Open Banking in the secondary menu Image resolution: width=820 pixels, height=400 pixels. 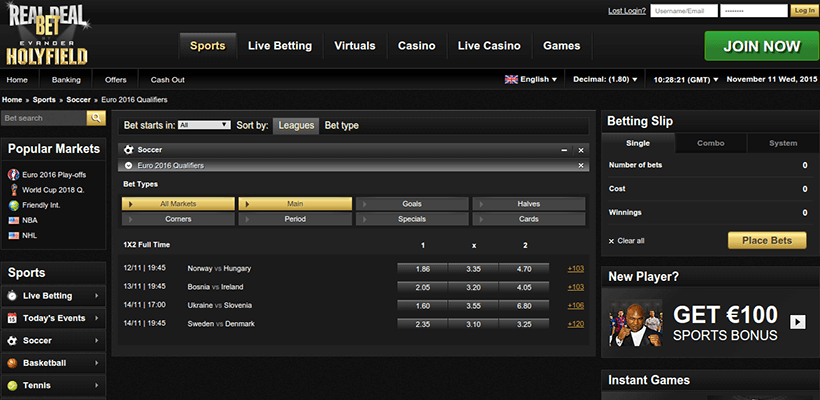(x=66, y=80)
